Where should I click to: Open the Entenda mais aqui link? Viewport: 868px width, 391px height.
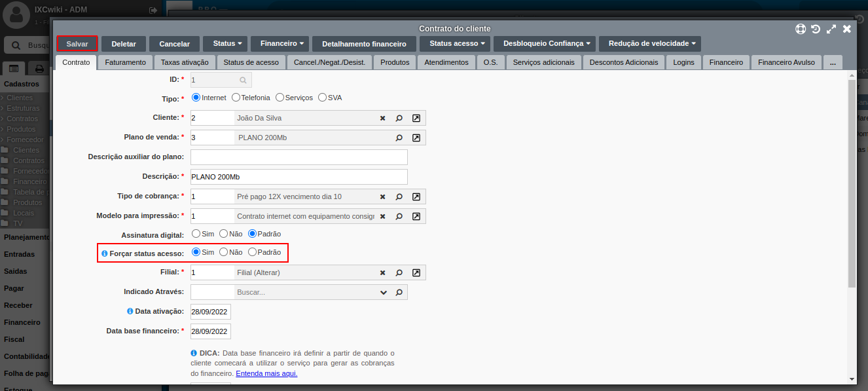click(266, 373)
